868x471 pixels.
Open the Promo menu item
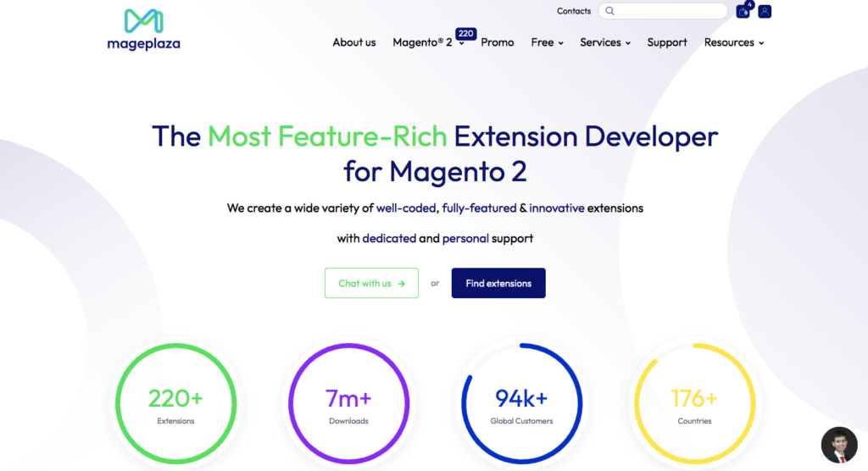click(497, 42)
